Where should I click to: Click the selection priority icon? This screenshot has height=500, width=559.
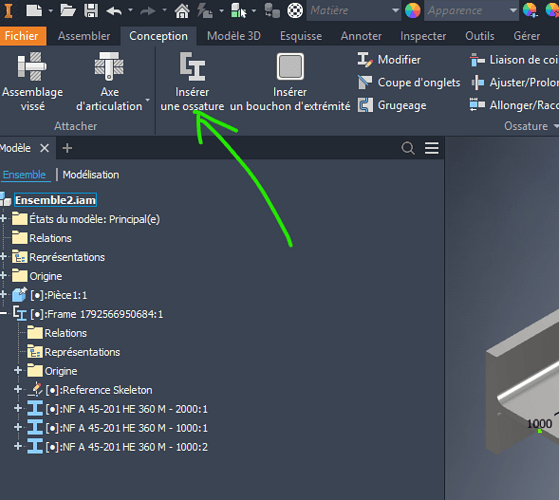(239, 10)
